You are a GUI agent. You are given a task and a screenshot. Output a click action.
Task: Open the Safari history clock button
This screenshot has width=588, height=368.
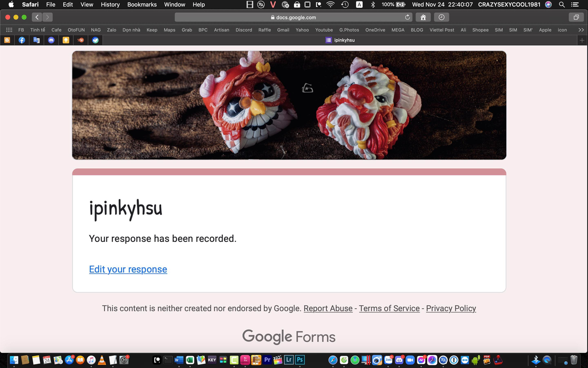[441, 17]
